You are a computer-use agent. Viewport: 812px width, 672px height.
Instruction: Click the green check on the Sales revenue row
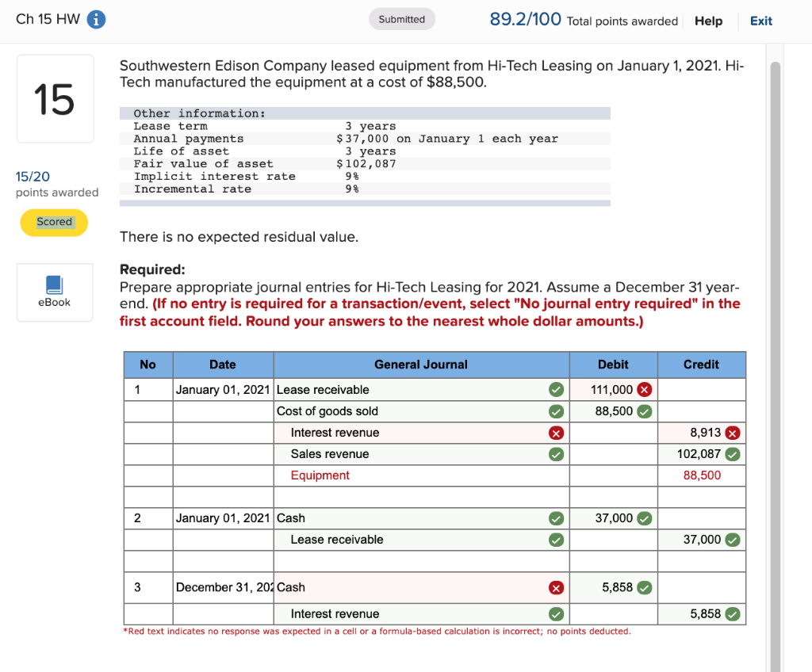click(x=555, y=454)
